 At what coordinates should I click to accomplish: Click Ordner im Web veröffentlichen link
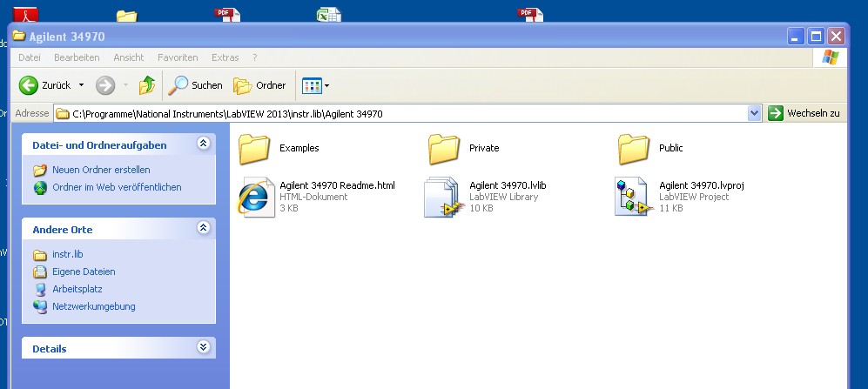117,188
